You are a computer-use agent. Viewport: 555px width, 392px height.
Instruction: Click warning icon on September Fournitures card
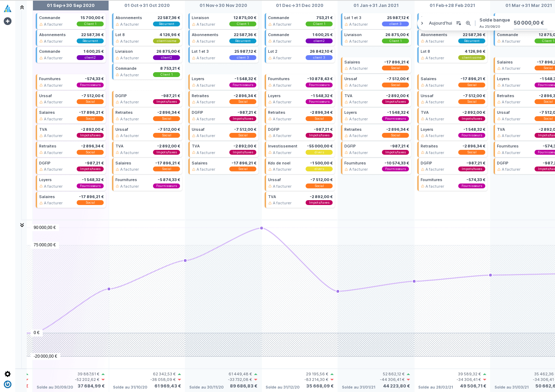[x=41, y=85]
